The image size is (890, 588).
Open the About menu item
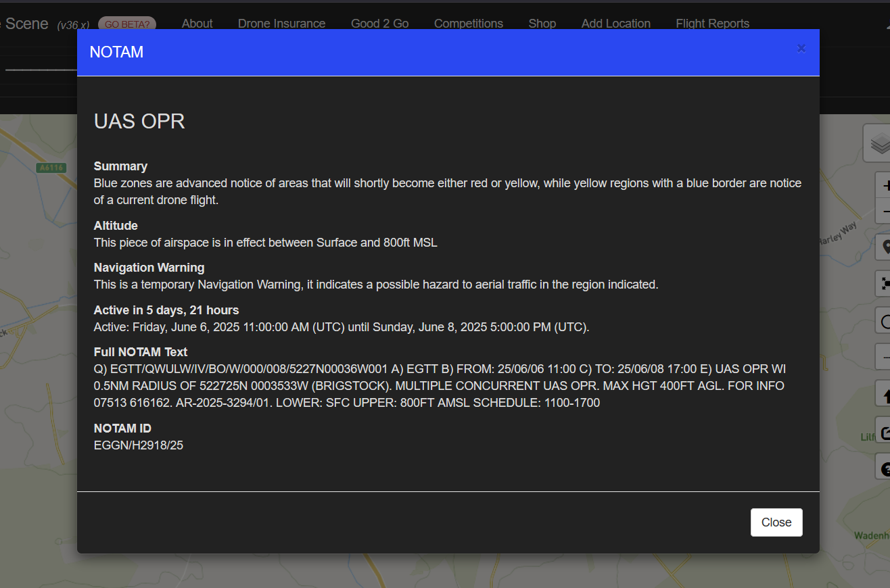197,24
